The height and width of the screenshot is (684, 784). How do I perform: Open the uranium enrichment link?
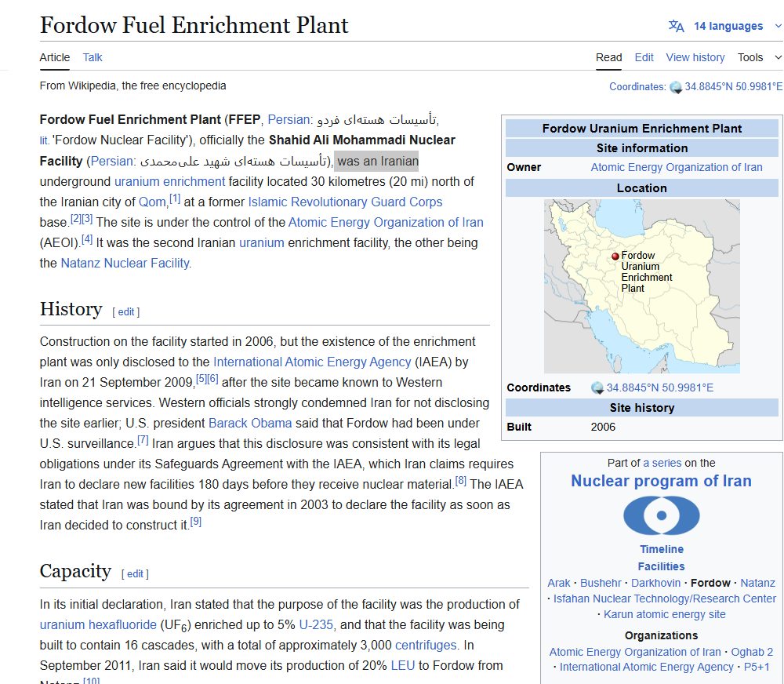[x=170, y=181]
